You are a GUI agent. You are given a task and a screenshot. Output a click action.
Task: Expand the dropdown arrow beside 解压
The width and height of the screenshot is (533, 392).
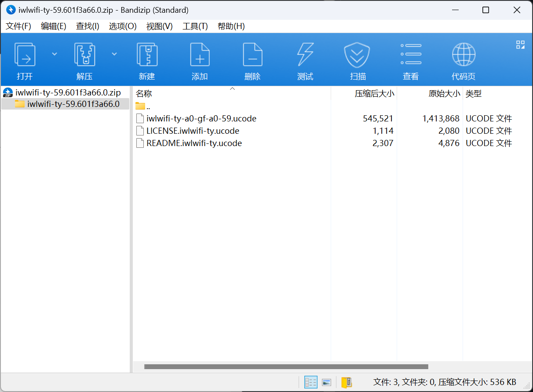[x=114, y=54]
